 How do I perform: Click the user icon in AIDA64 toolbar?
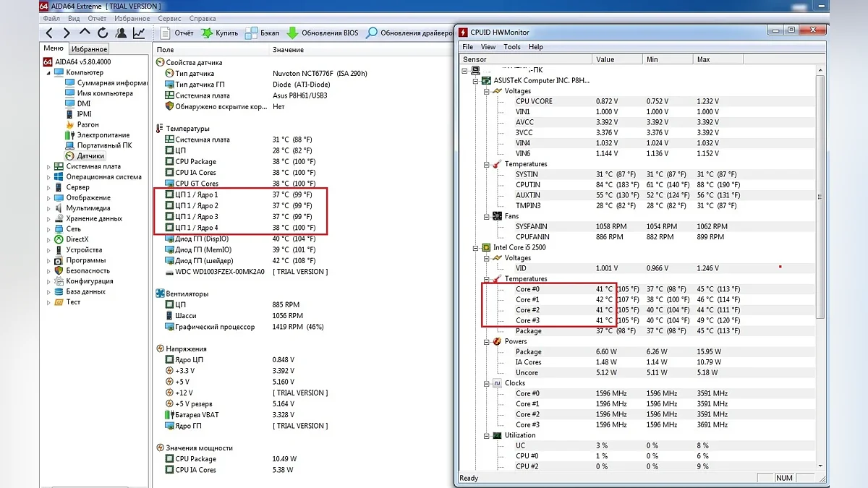[121, 33]
